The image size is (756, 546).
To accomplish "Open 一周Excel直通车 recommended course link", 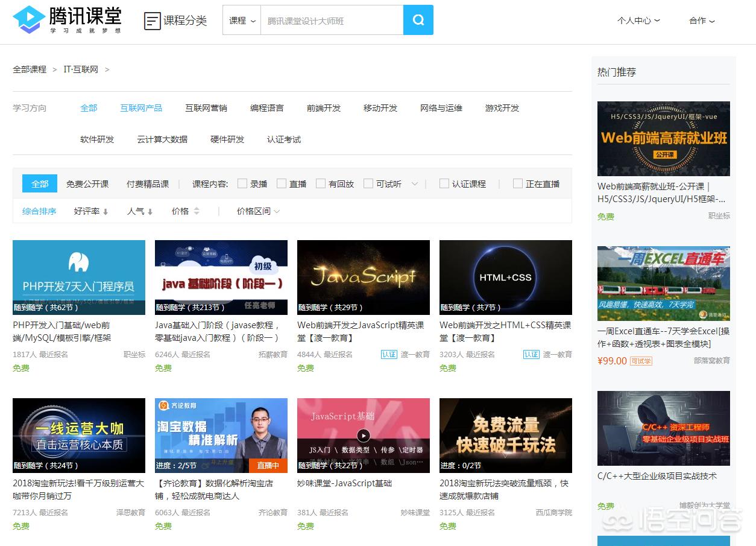I will [x=664, y=337].
